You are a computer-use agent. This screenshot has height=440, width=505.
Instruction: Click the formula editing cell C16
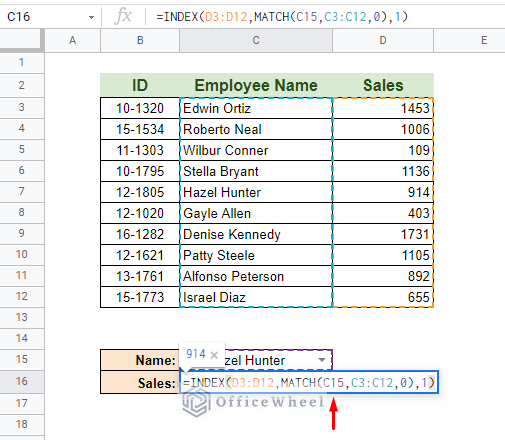tap(309, 382)
